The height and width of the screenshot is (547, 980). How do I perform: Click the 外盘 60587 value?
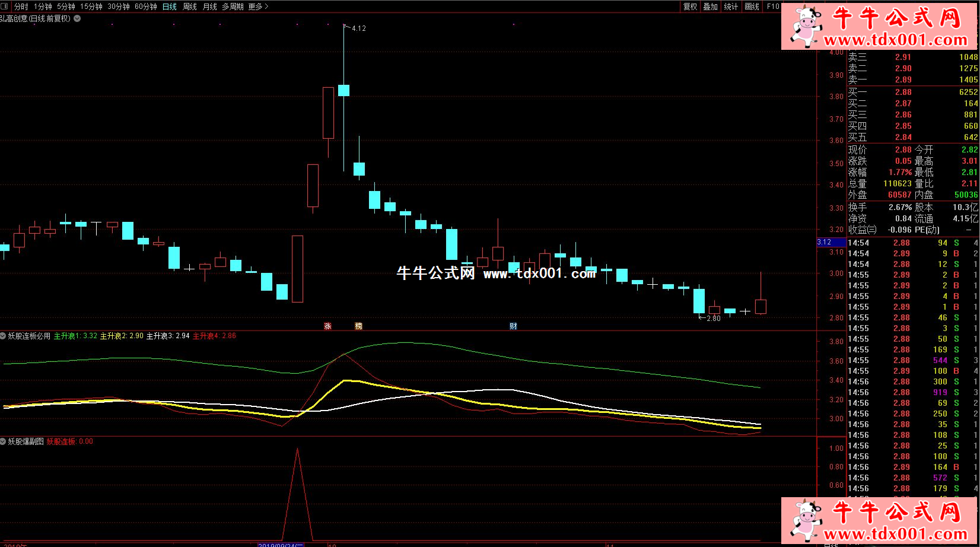pos(900,195)
